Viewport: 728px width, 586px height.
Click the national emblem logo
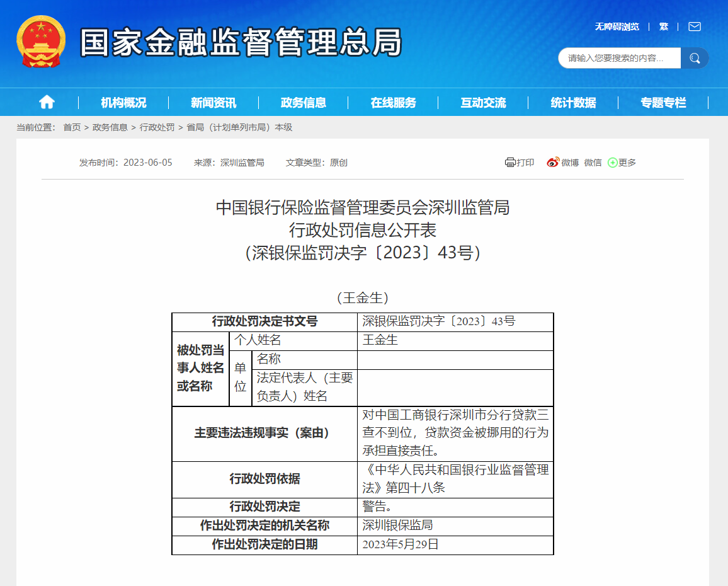click(x=41, y=42)
